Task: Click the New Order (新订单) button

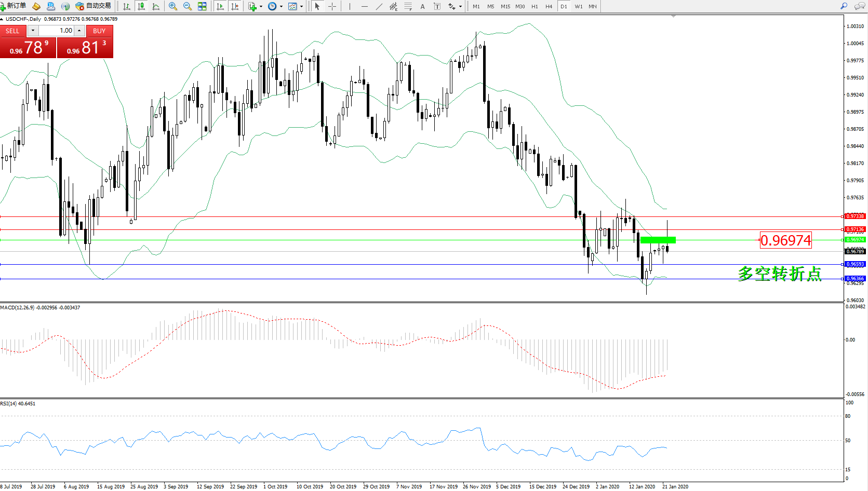Action: click(x=14, y=6)
